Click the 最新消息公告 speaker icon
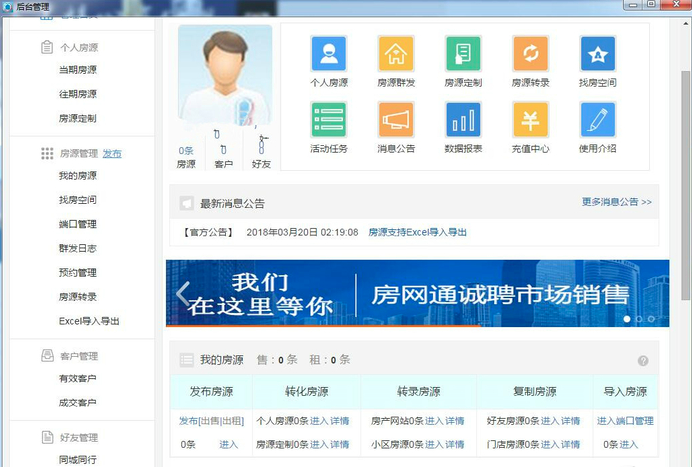 pyautogui.click(x=187, y=203)
